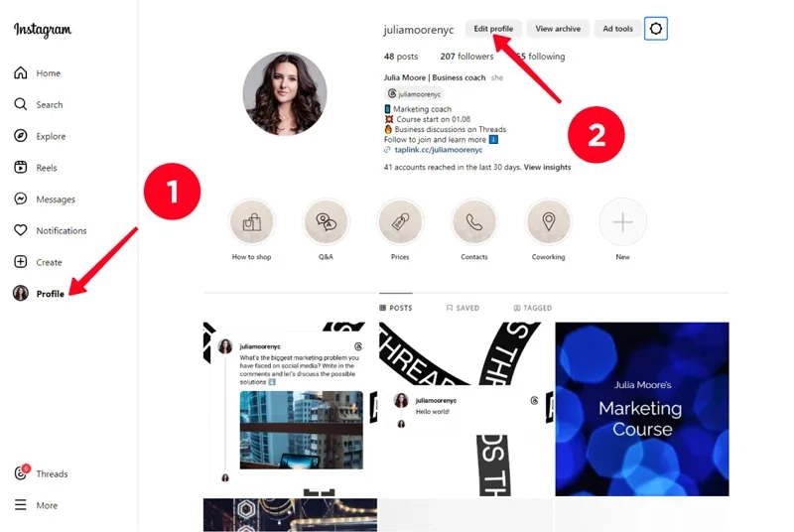This screenshot has height=532, width=794.
Task: Switch to the Saved tab
Action: pos(463,309)
